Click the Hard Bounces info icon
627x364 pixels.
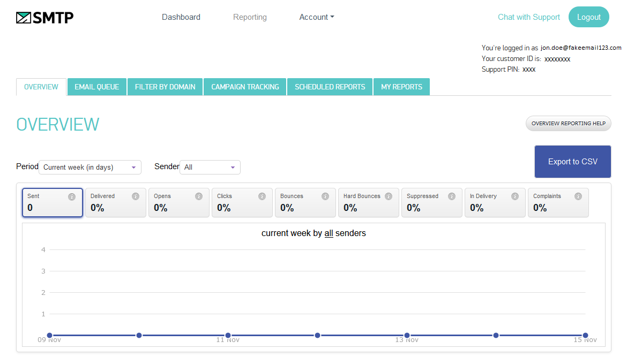[x=389, y=196]
